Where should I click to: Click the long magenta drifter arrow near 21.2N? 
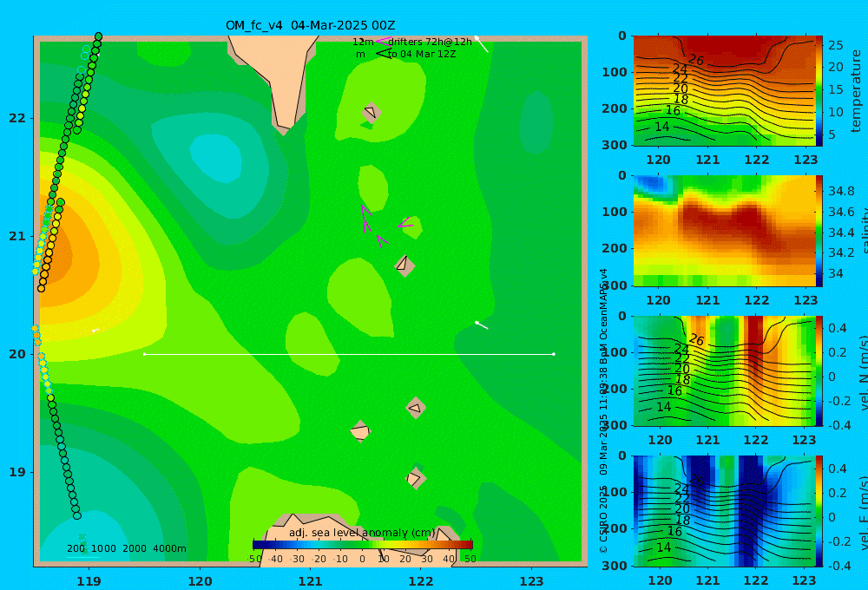[x=365, y=218]
